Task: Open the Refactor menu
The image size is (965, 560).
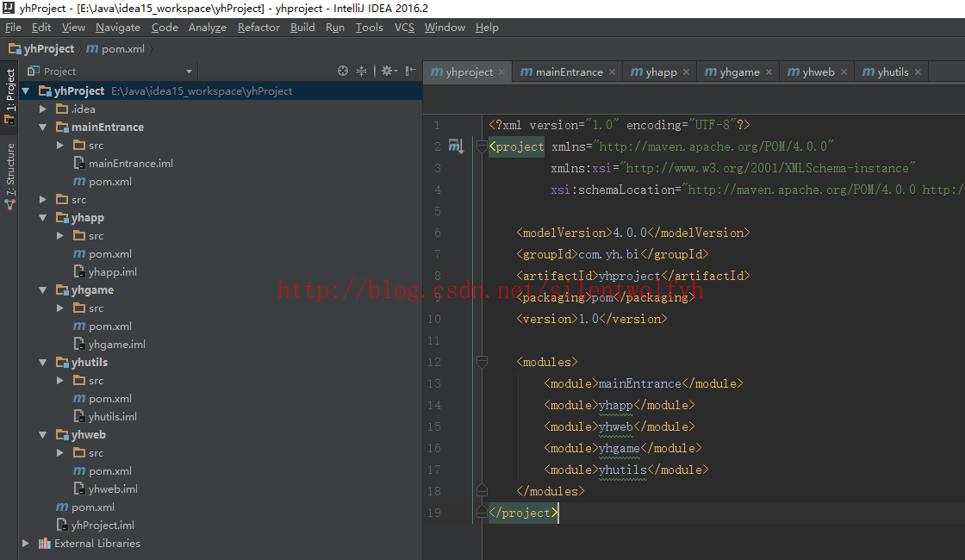Action: (258, 28)
